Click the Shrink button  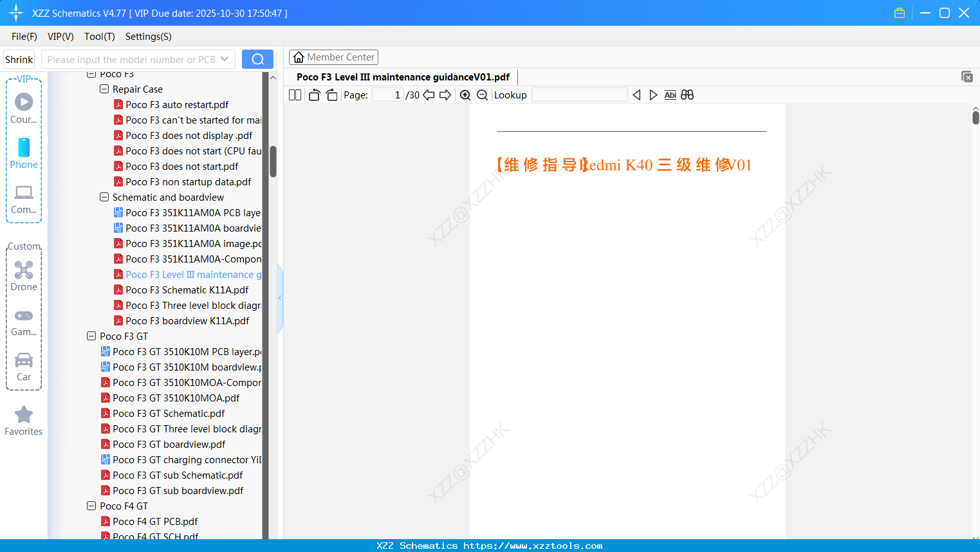click(18, 59)
